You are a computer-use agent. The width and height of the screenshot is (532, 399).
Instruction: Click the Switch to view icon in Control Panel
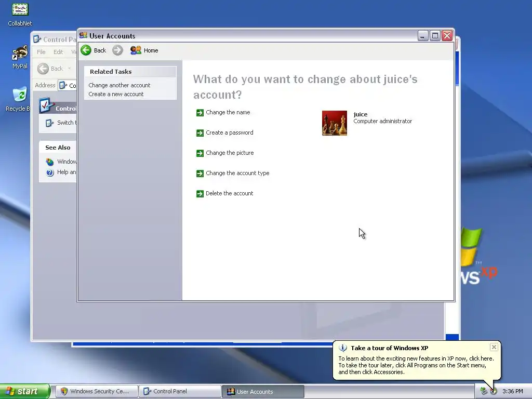[49, 123]
